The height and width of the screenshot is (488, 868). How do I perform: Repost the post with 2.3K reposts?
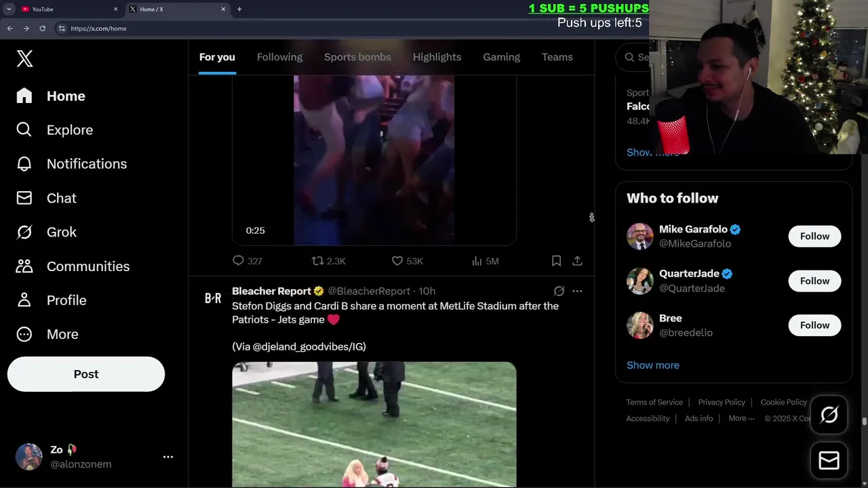point(328,261)
